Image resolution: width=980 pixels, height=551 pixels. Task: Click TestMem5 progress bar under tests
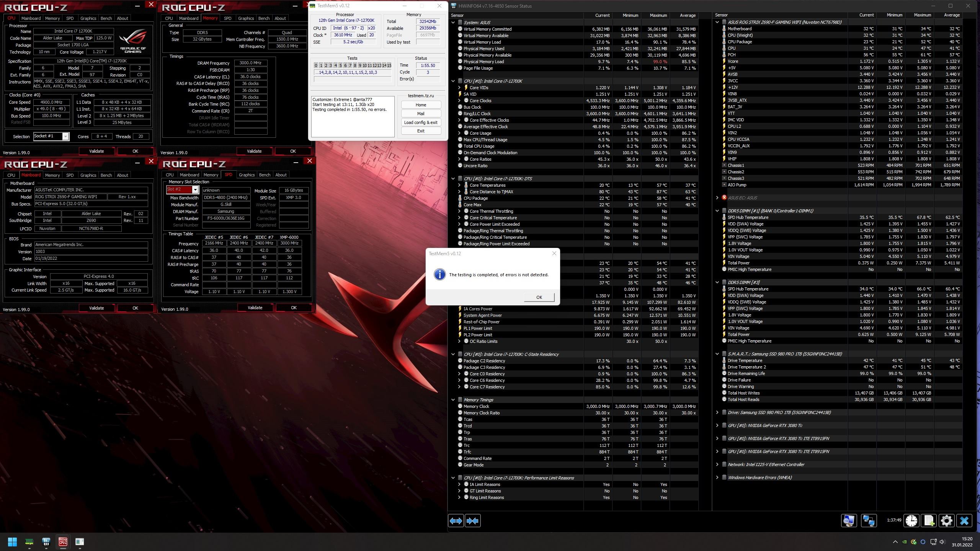353,79
